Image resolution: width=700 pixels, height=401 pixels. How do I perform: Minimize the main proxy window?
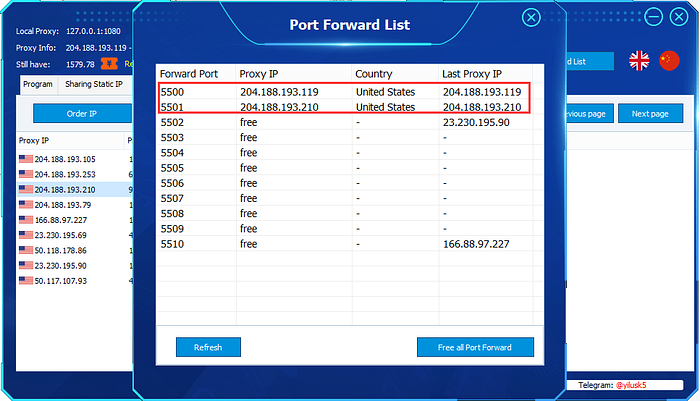click(x=653, y=17)
